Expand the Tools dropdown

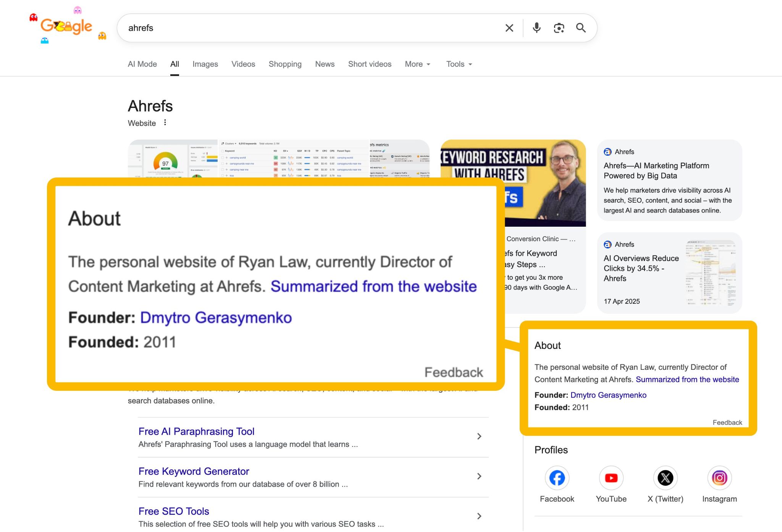[459, 64]
